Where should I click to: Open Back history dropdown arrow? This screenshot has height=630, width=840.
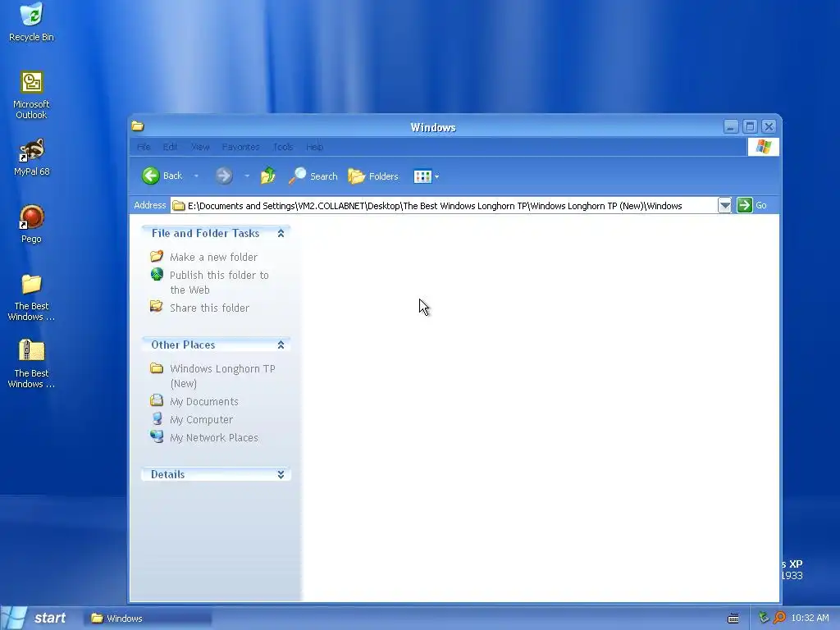[196, 176]
